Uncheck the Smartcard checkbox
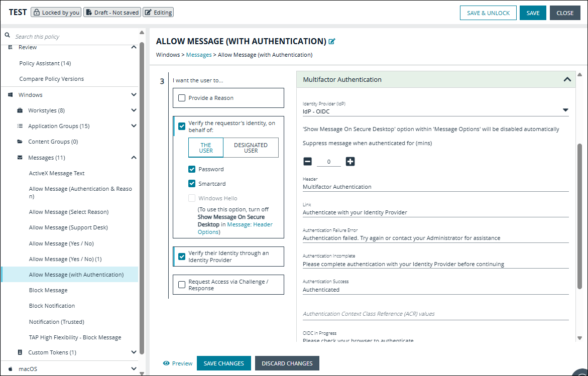The height and width of the screenshot is (376, 588). [191, 183]
